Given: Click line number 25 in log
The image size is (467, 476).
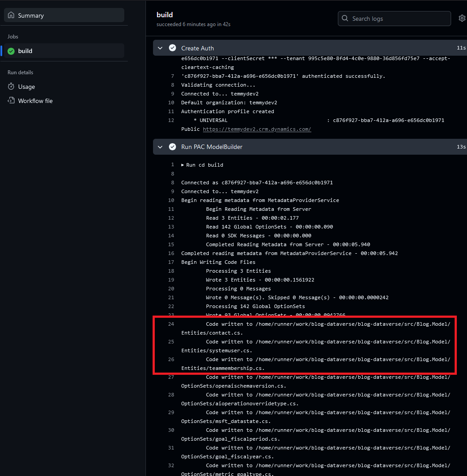Looking at the screenshot, I should pos(171,342).
